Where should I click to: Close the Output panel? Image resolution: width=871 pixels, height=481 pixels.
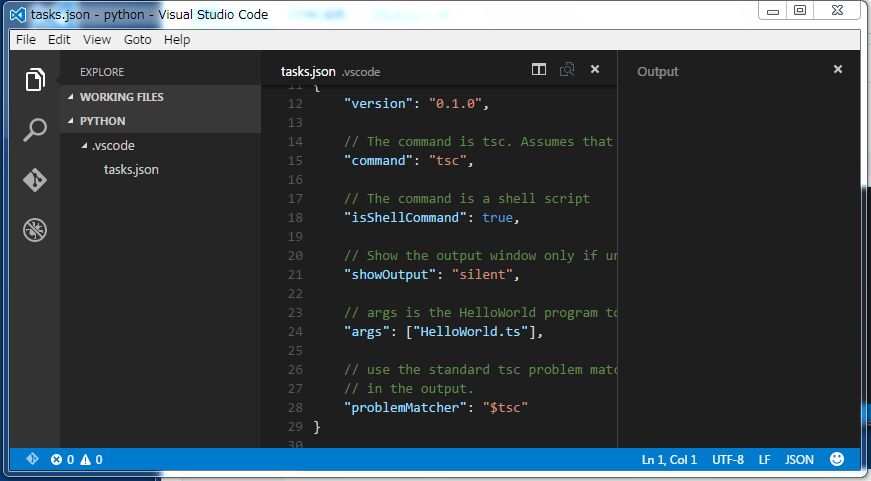[838, 69]
